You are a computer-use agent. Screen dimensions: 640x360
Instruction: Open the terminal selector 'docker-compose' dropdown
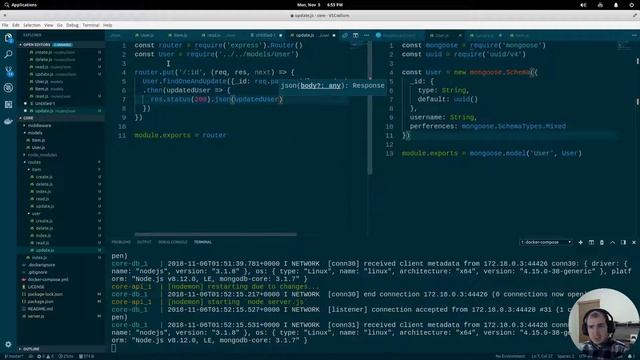(546, 242)
